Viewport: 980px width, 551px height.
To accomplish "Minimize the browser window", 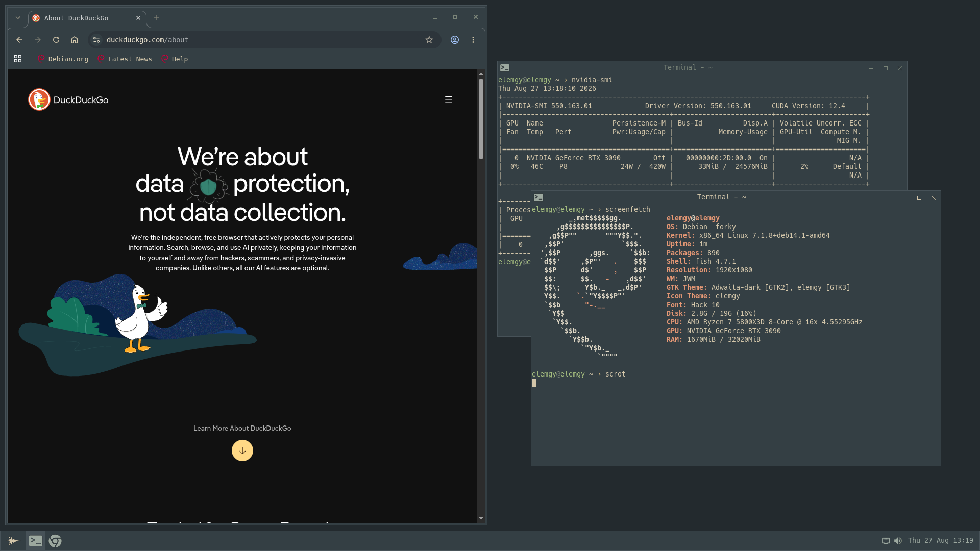I will [435, 17].
